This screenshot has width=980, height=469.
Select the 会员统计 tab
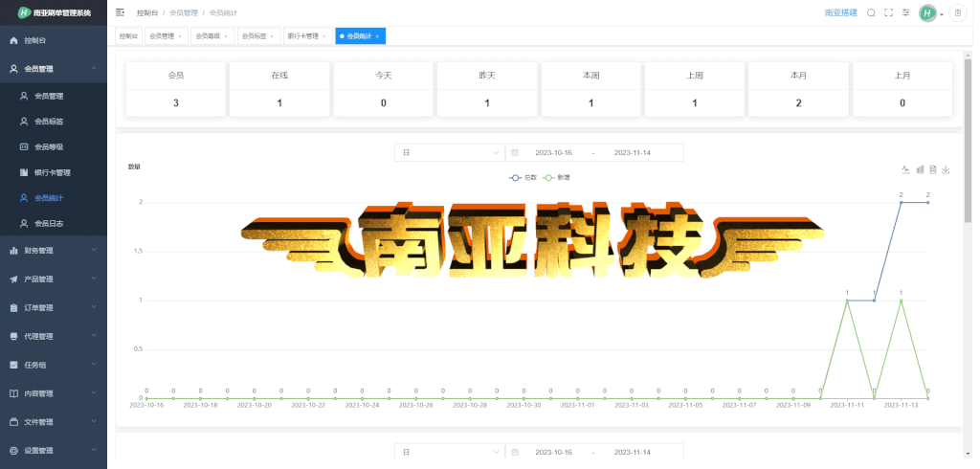(359, 36)
